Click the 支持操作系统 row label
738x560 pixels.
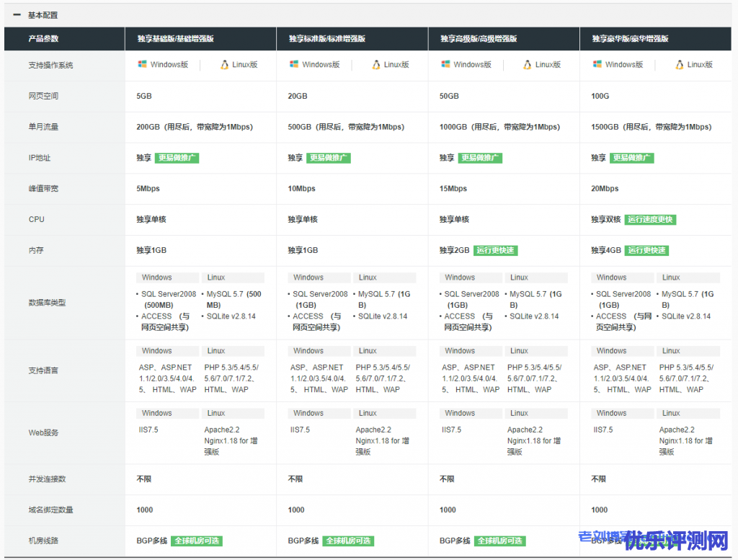point(51,65)
